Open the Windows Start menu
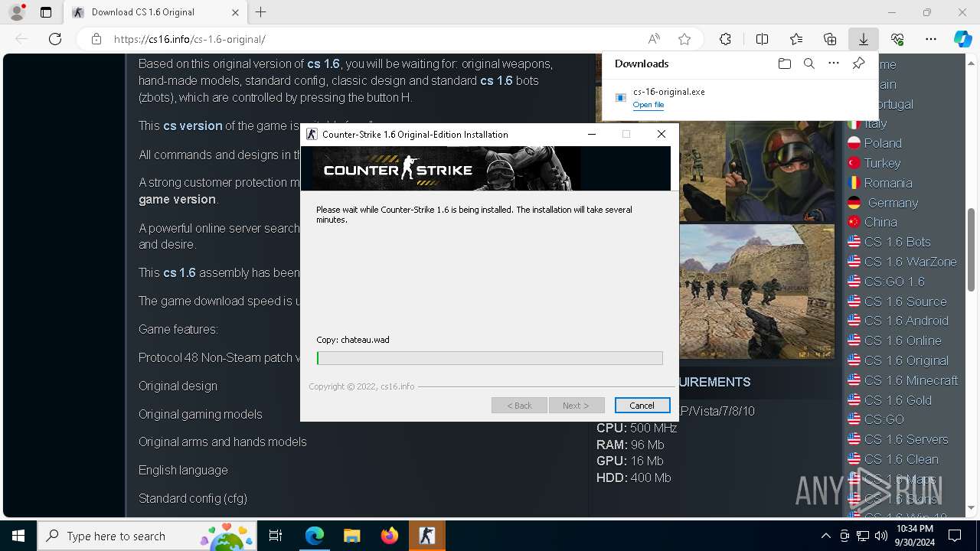This screenshot has height=551, width=980. click(18, 536)
